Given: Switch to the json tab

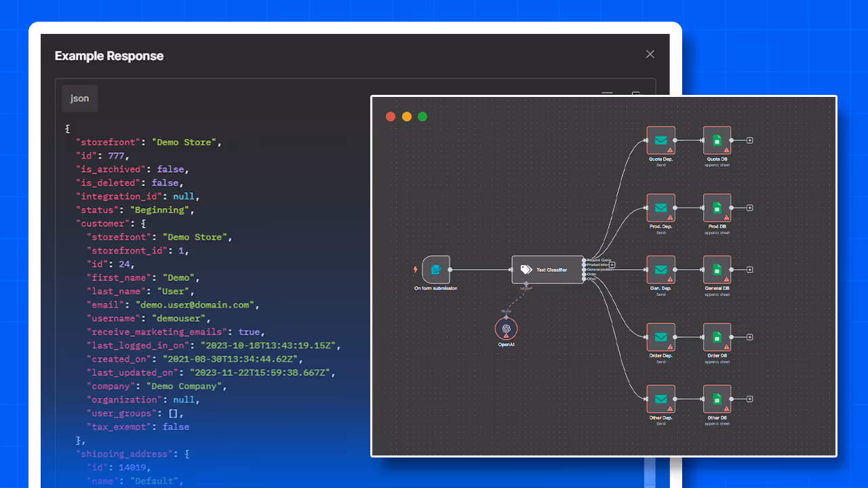Looking at the screenshot, I should coord(79,98).
